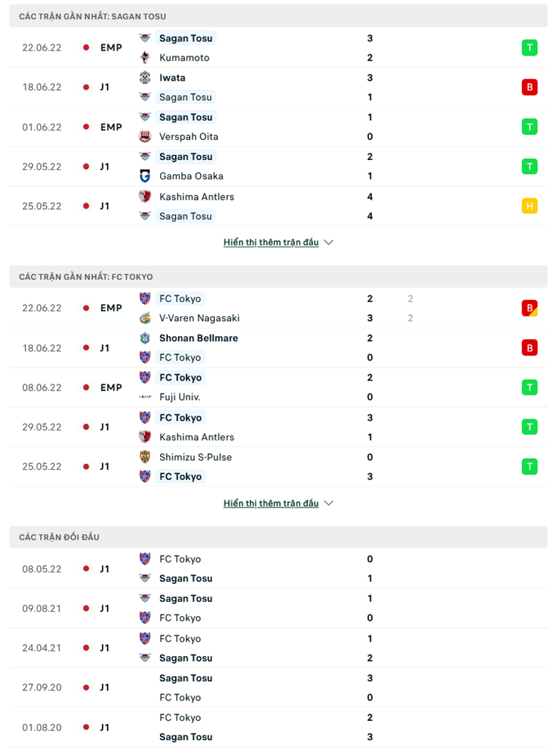The height and width of the screenshot is (756, 557).
Task: Click the Gamba Osaka crest icon
Action: [x=145, y=176]
